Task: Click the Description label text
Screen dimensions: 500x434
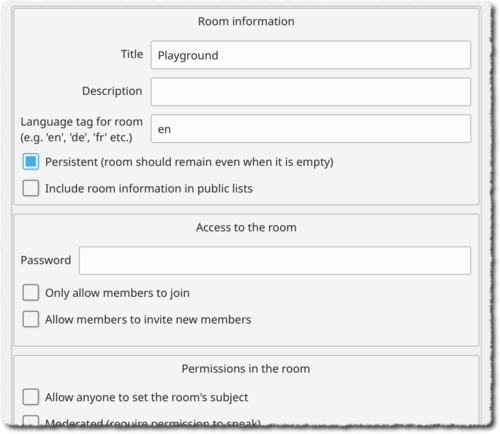Action: [x=112, y=91]
